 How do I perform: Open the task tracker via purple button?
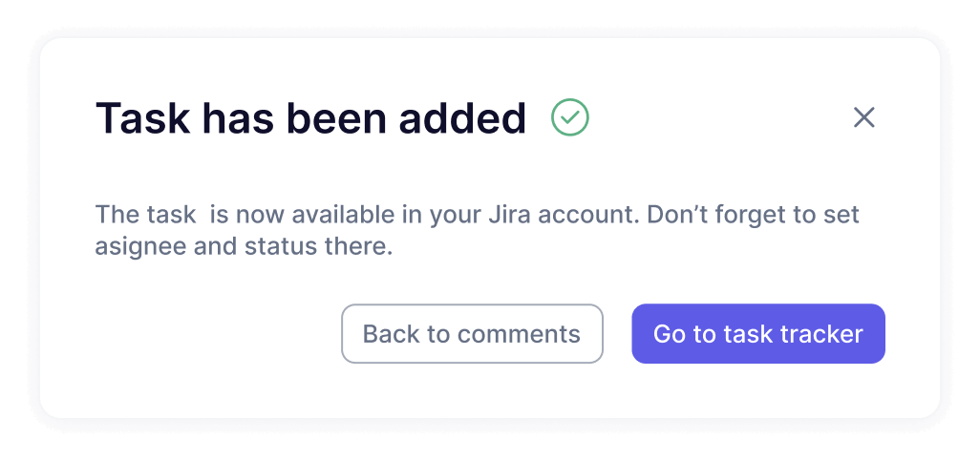tap(758, 333)
